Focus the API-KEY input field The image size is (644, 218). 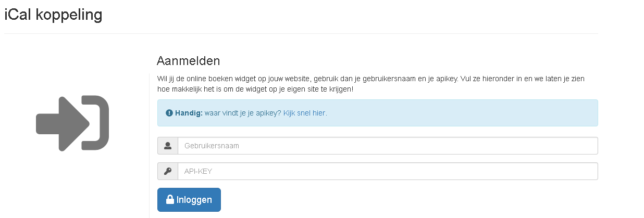point(388,171)
